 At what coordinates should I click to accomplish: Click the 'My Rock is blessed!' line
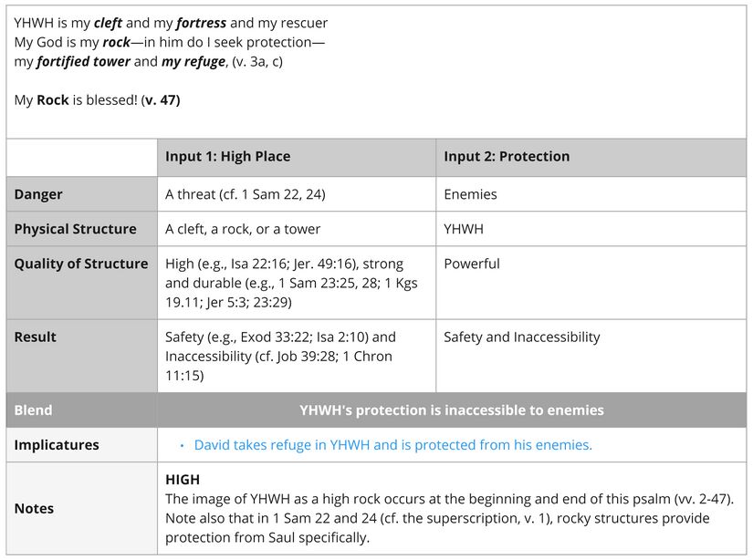[x=97, y=100]
